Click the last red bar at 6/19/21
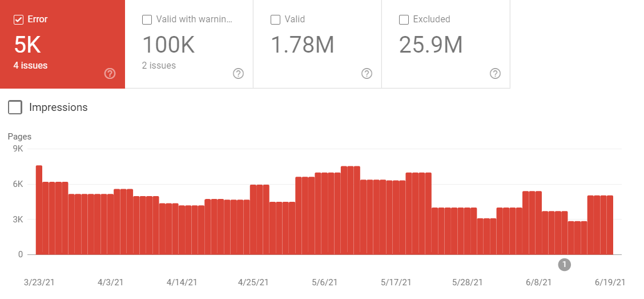 tap(610, 225)
